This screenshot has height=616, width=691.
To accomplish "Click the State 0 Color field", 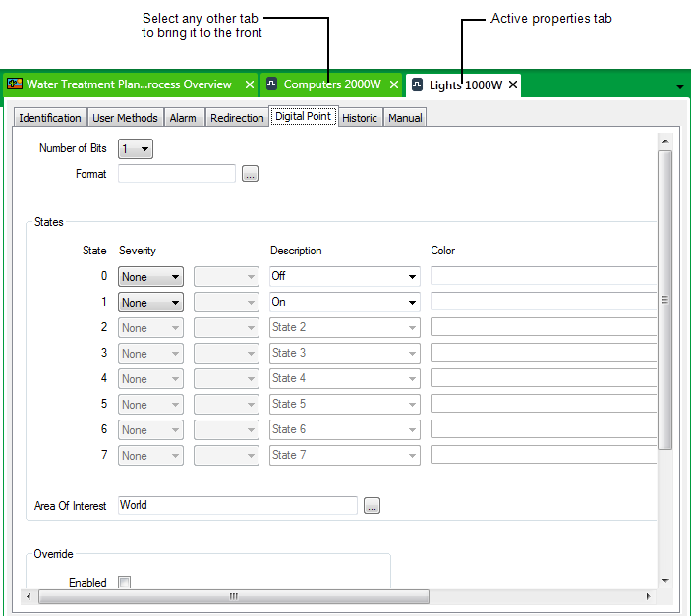I will (x=543, y=276).
